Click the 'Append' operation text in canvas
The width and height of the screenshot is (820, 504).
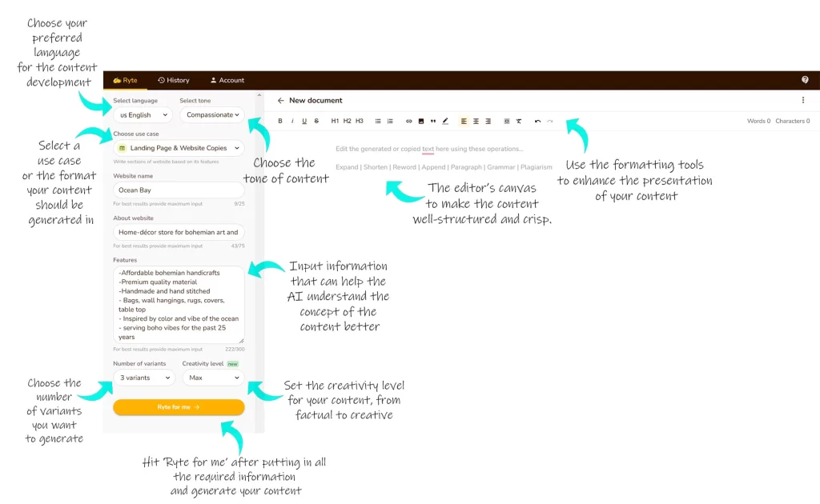point(433,167)
